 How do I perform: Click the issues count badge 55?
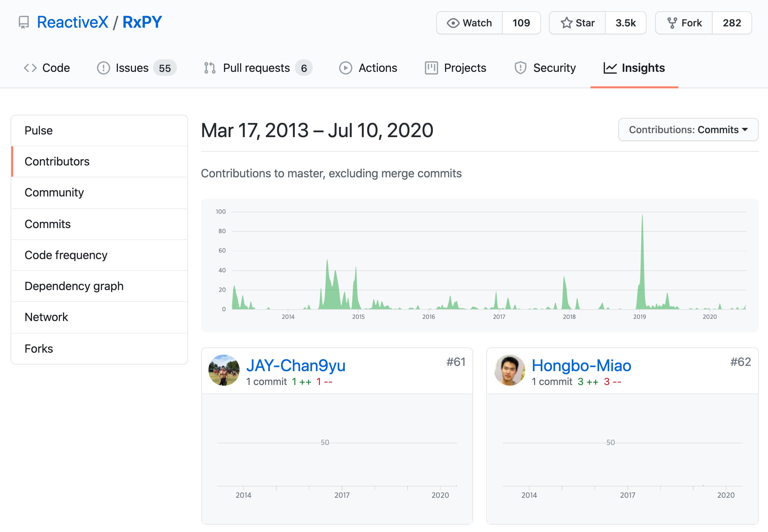pos(165,68)
